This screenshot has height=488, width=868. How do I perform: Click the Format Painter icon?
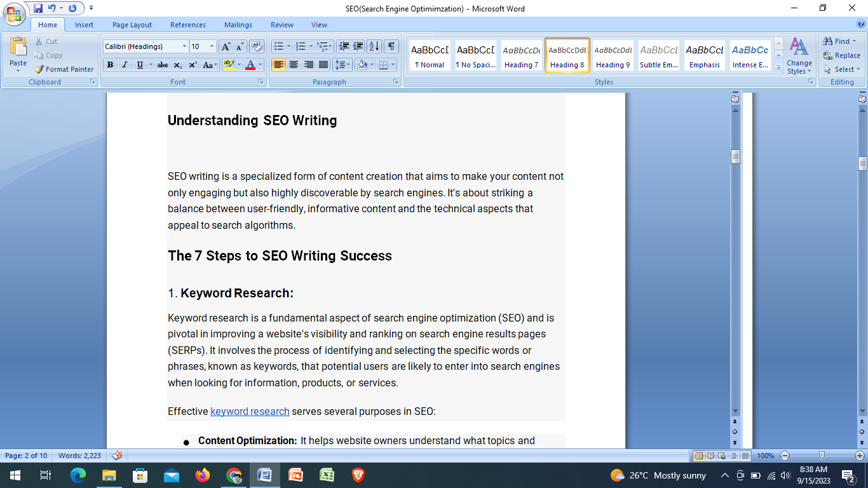(x=39, y=69)
